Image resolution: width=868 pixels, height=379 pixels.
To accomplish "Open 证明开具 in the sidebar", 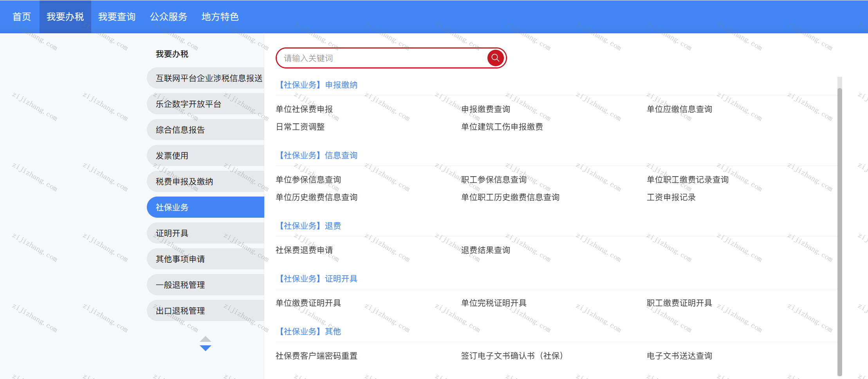I will pyautogui.click(x=206, y=233).
